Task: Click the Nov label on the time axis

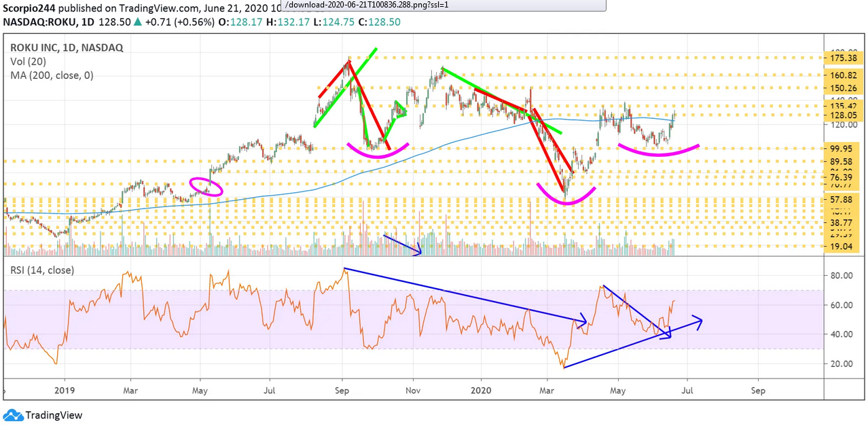Action: click(x=413, y=391)
